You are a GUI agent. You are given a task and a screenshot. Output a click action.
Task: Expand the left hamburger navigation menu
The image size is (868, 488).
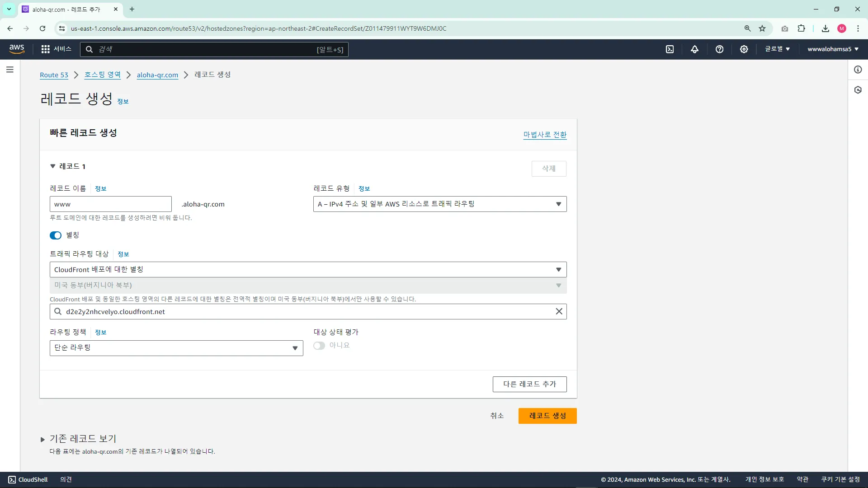[10, 70]
